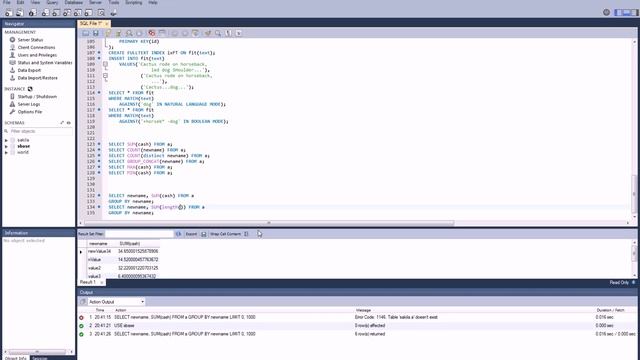
Task: Open the File menu
Action: (x=7, y=2)
